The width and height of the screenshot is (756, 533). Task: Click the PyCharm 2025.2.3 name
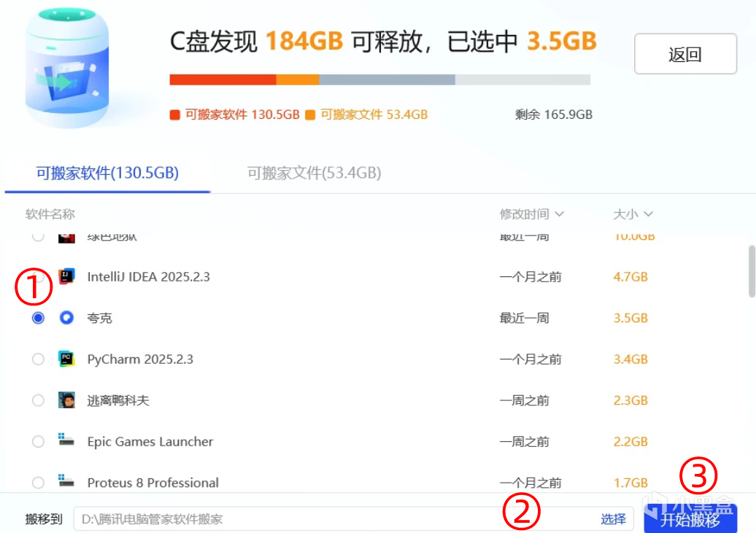140,359
